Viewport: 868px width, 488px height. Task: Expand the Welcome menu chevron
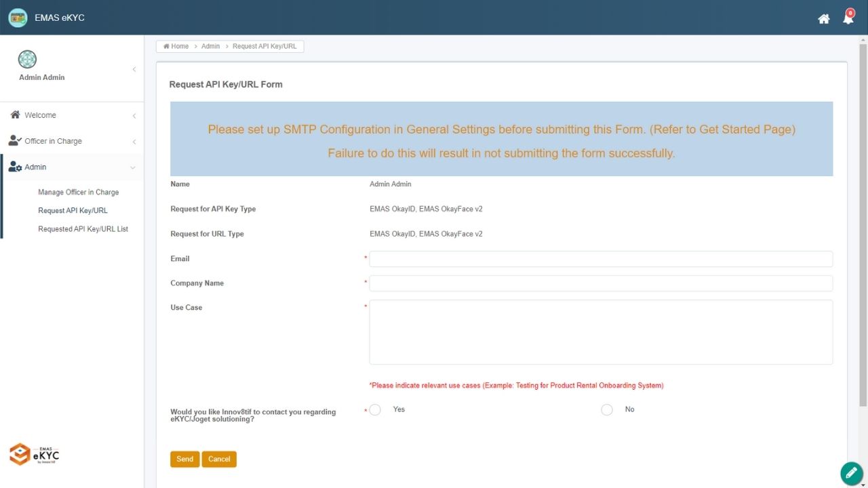(x=134, y=116)
